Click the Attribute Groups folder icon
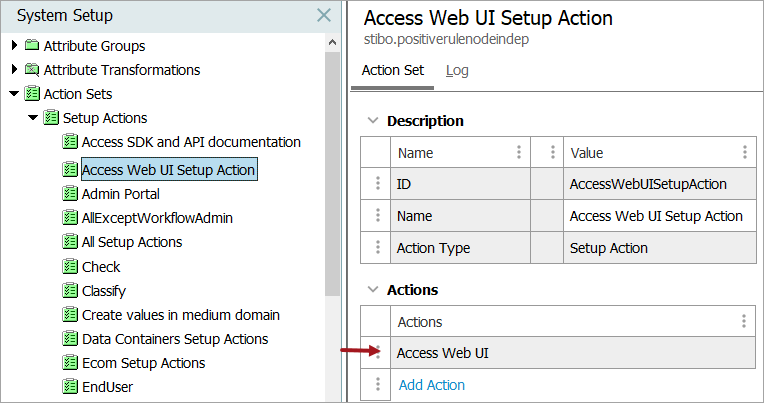Viewport: 764px width, 403px height. click(33, 46)
